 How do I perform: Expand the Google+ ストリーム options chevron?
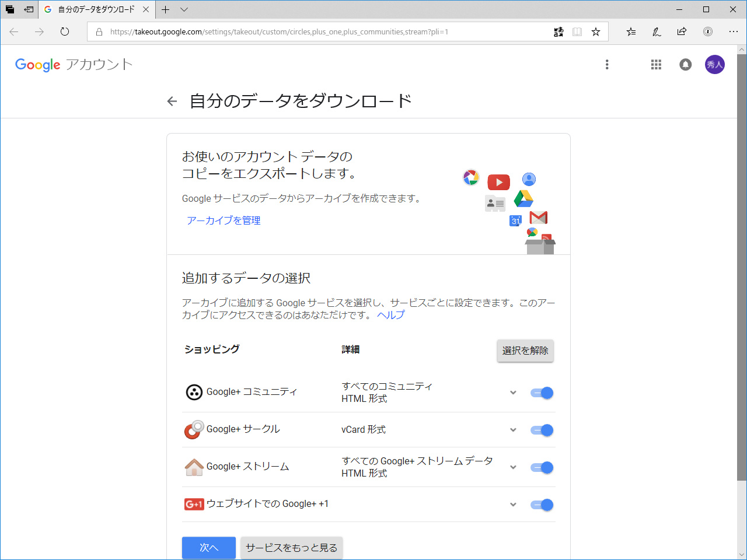coord(513,467)
